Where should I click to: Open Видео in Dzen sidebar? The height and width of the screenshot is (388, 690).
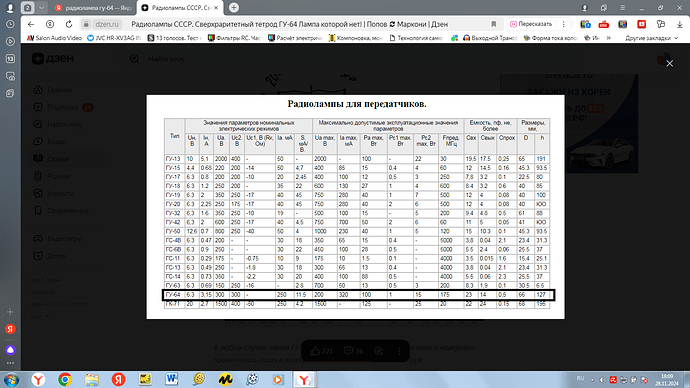(56, 142)
